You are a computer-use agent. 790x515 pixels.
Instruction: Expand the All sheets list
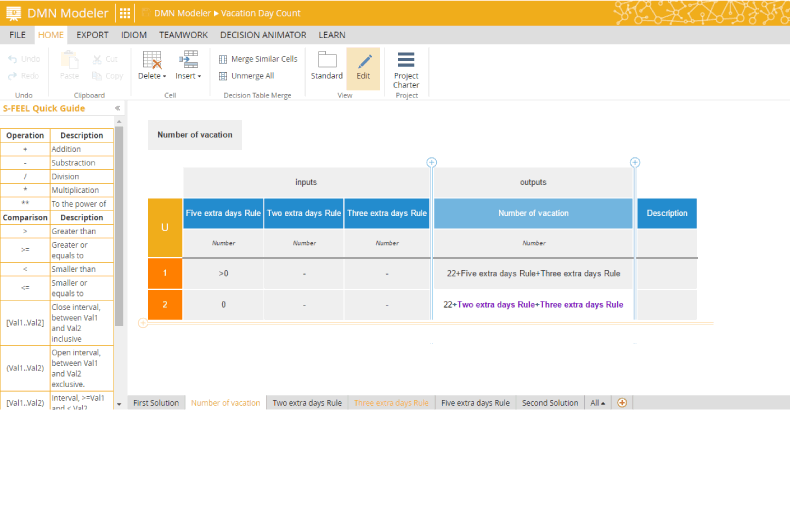click(598, 403)
